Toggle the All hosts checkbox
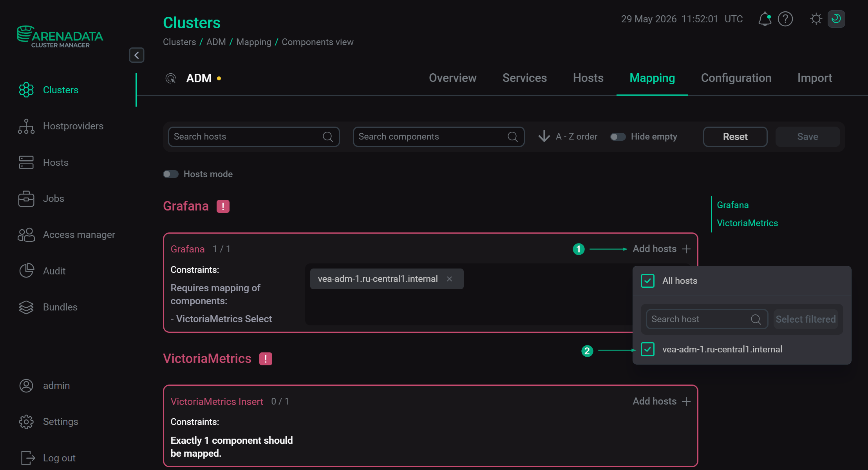The height and width of the screenshot is (470, 868). click(x=648, y=281)
